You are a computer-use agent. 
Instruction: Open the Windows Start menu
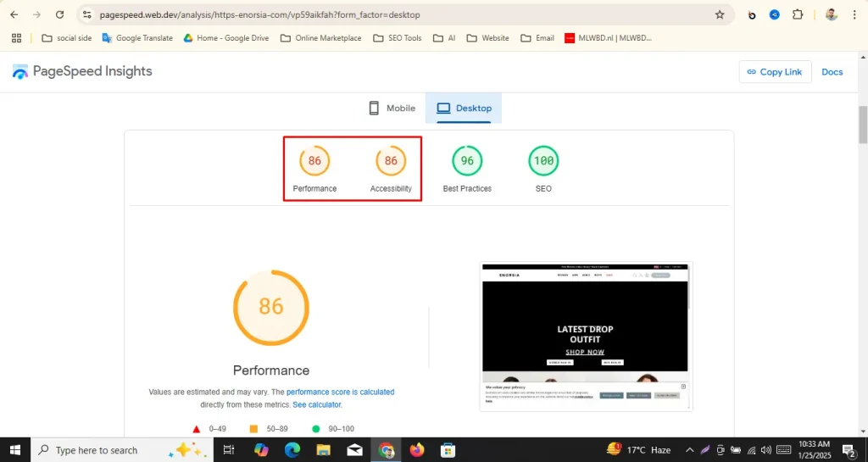point(15,450)
